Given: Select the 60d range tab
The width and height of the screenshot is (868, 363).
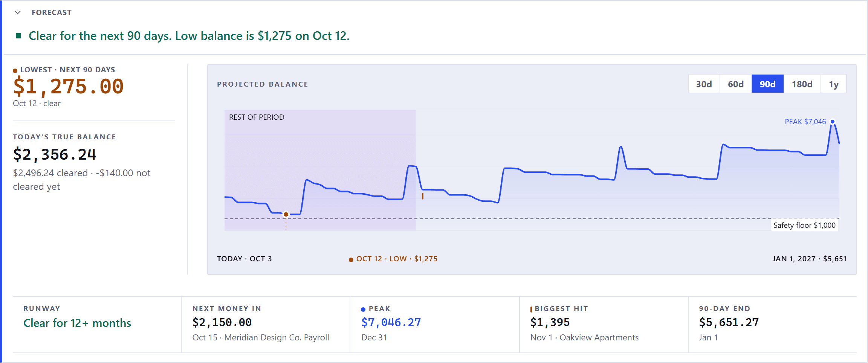Looking at the screenshot, I should click(735, 84).
